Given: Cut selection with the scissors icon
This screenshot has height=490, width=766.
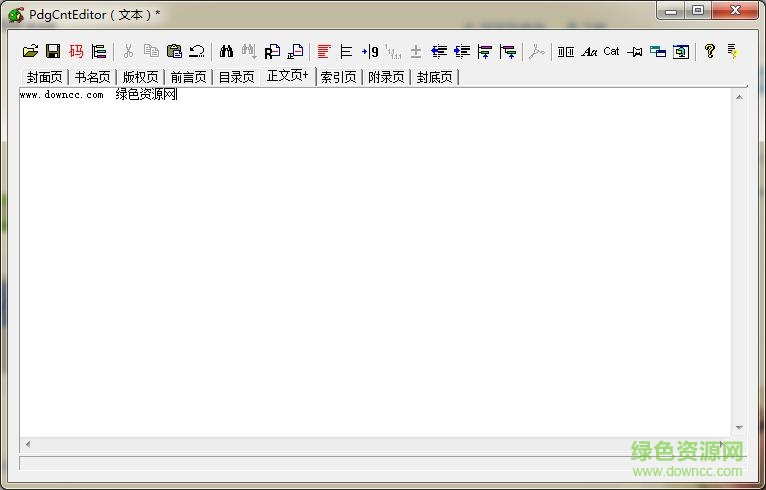Looking at the screenshot, I should 128,51.
